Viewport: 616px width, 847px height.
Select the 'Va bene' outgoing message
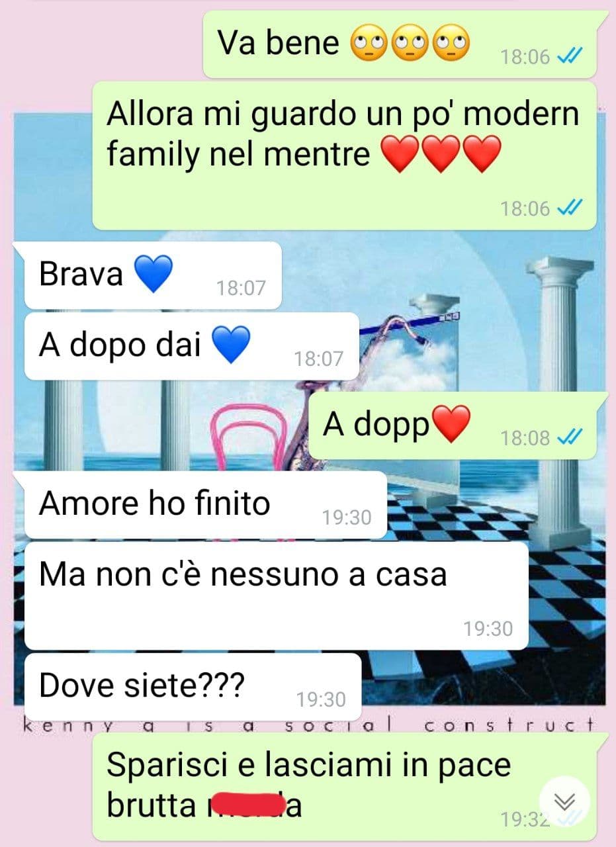(400, 44)
